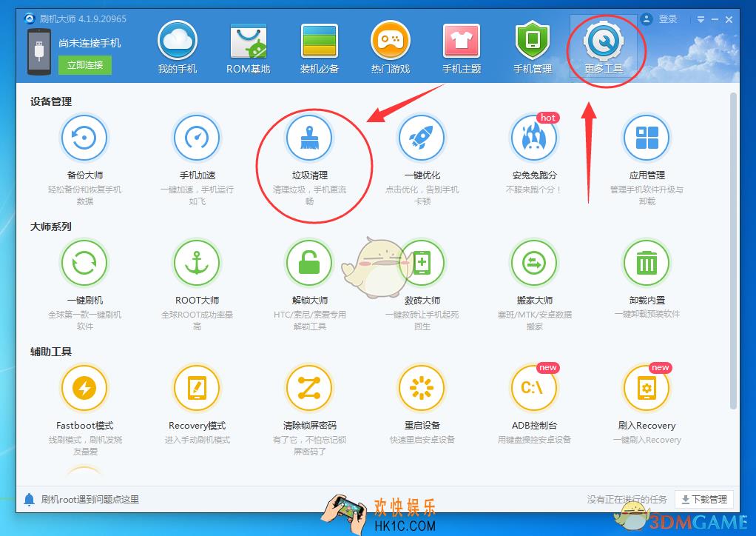
Task: Click 一键卸载预装软件 description
Action: 647,314
